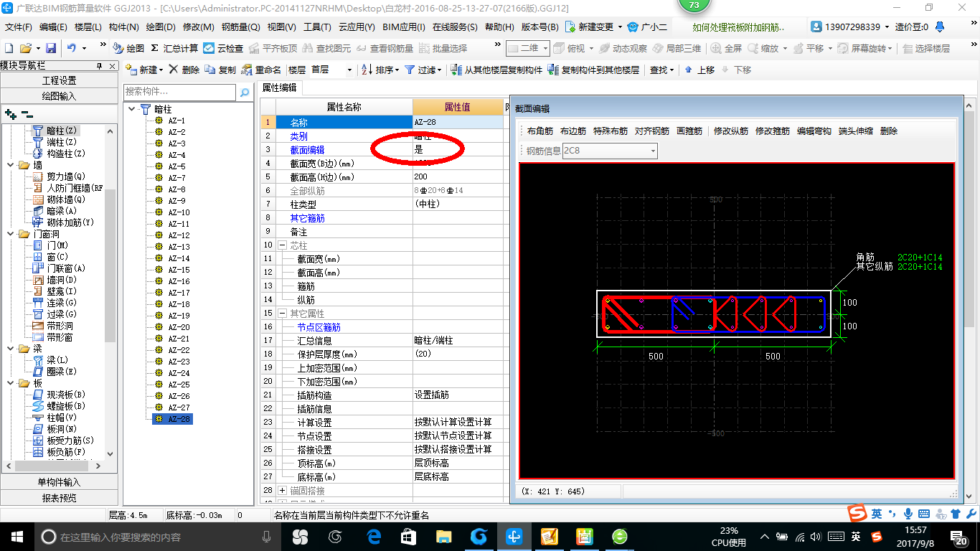Collapse 门窗洞 folder in navigation tree

pyautogui.click(x=9, y=234)
